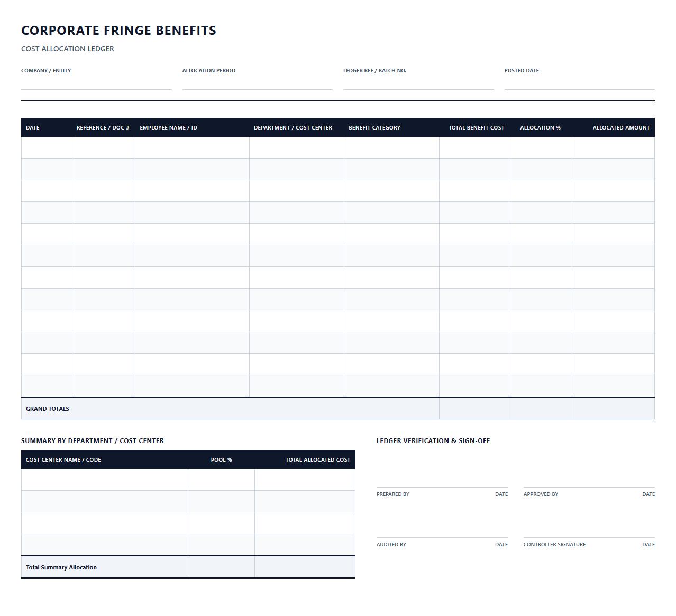The image size is (676, 616).
Task: Click the Allocation Period input line
Action: tap(258, 82)
